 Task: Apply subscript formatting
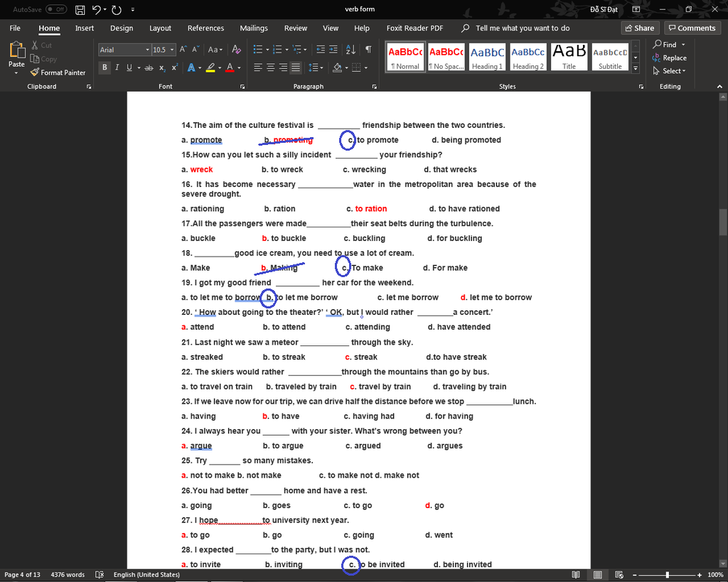pyautogui.click(x=162, y=68)
